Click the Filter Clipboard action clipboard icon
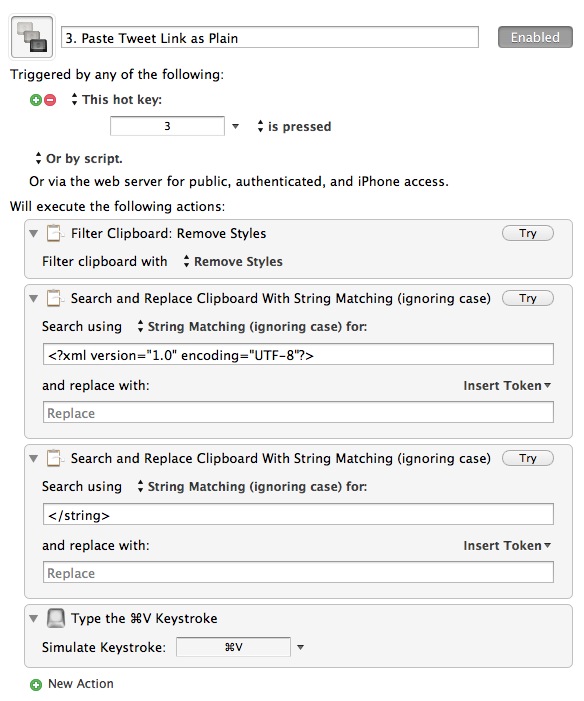This screenshot has height=701, width=584. coord(54,233)
